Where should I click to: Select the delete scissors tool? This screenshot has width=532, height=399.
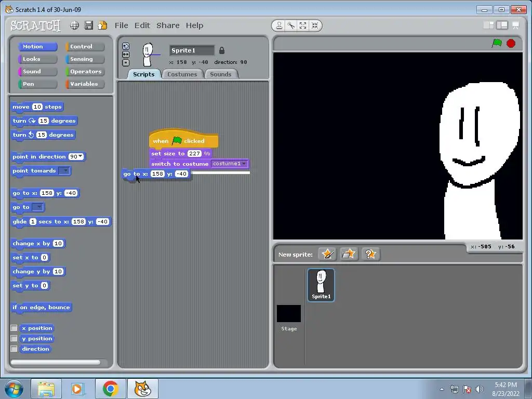pyautogui.click(x=291, y=25)
